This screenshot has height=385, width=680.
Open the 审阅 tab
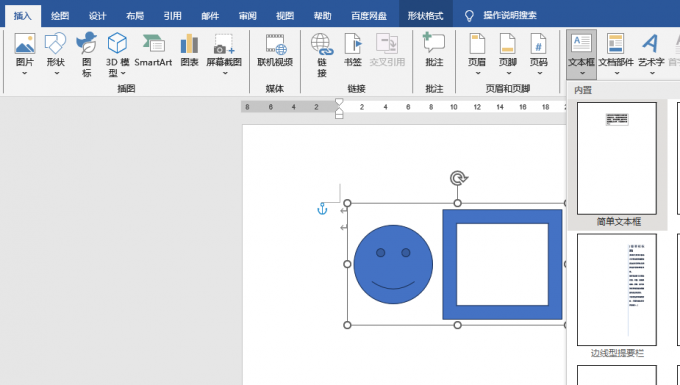pyautogui.click(x=247, y=16)
